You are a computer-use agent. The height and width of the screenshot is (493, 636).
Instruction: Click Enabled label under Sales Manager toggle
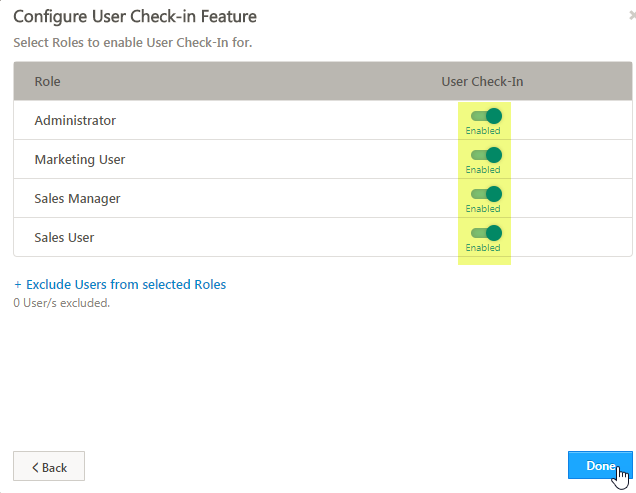point(483,209)
